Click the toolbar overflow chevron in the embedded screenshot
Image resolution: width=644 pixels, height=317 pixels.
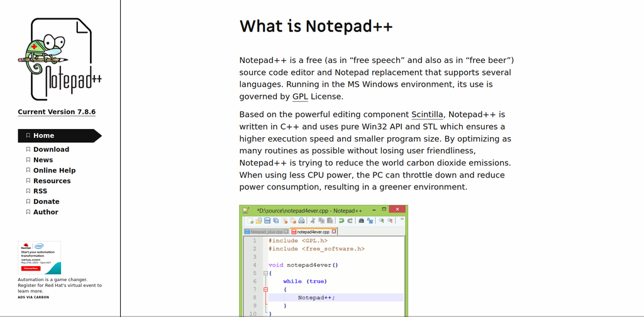402,219
